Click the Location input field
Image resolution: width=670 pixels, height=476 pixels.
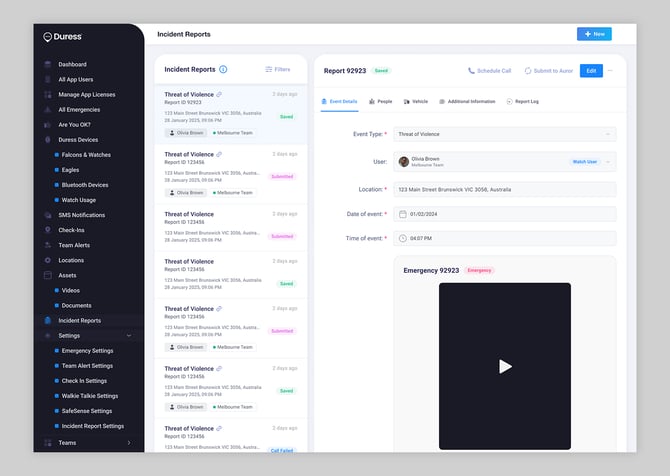(505, 189)
